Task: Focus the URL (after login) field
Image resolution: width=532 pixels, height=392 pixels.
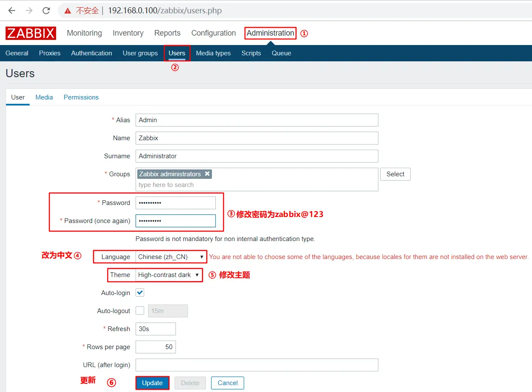Action: click(x=257, y=365)
